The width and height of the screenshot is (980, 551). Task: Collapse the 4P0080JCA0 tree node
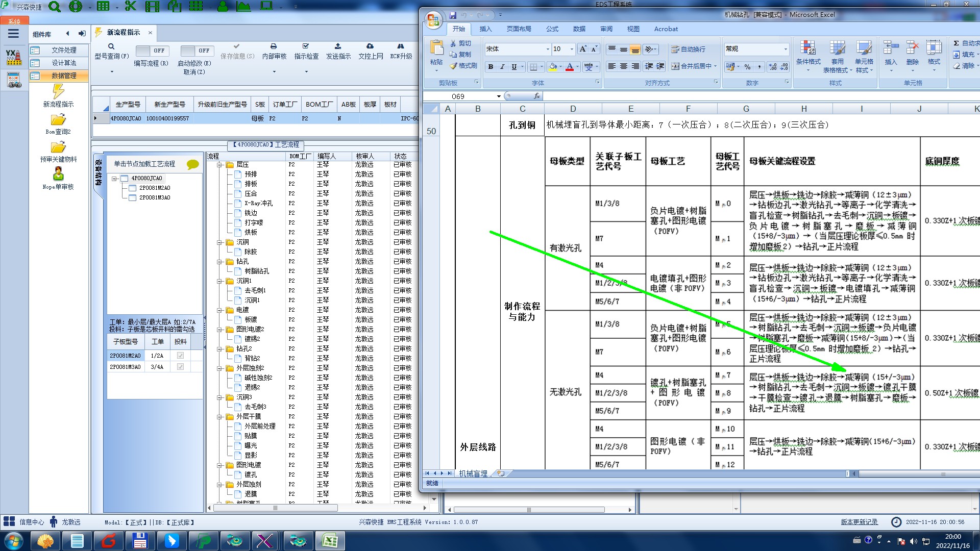tap(114, 179)
